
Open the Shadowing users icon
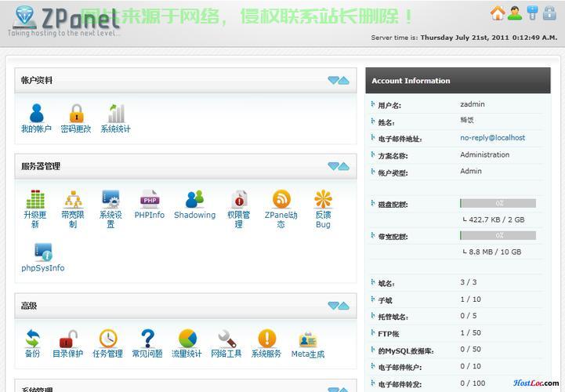[x=194, y=199]
